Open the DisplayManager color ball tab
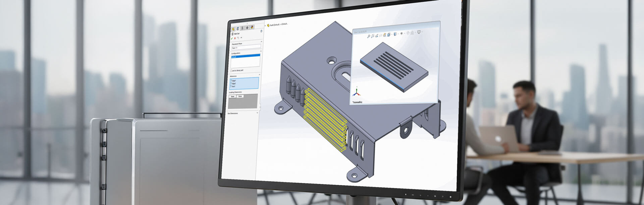 [252, 27]
